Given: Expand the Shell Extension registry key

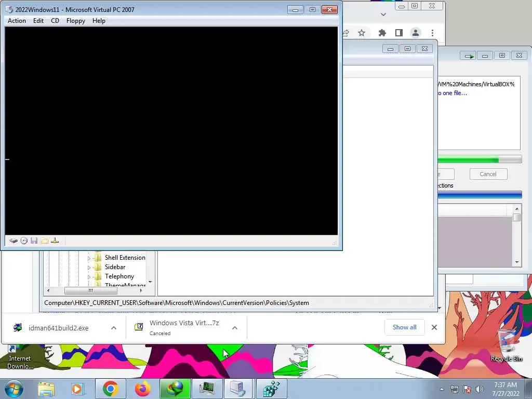Looking at the screenshot, I should tap(89, 258).
